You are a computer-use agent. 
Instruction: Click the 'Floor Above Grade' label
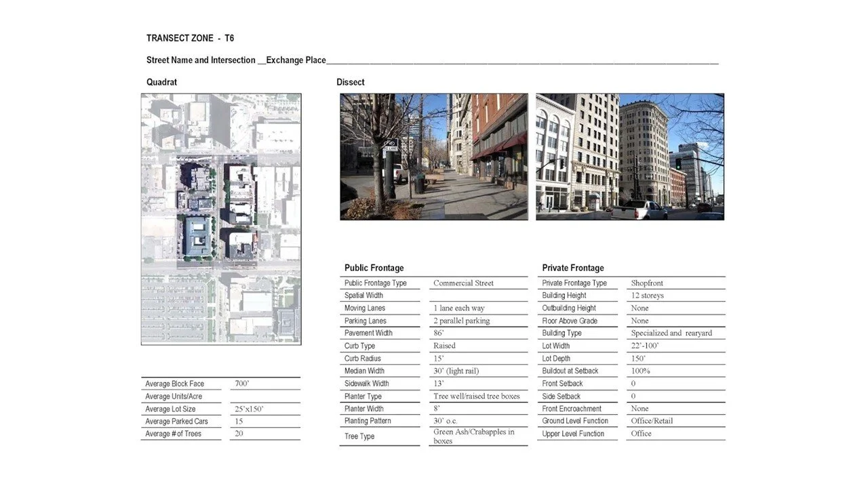(570, 321)
